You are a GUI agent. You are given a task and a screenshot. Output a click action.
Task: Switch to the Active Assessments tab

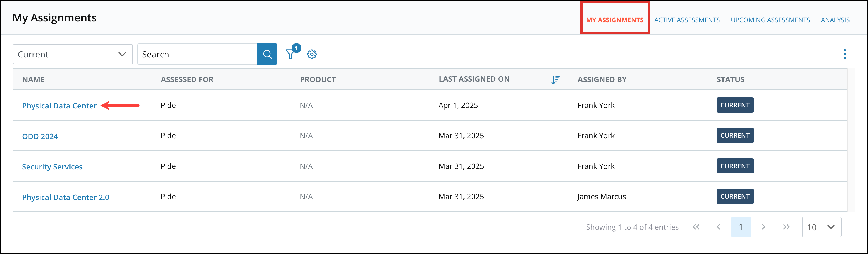coord(687,20)
